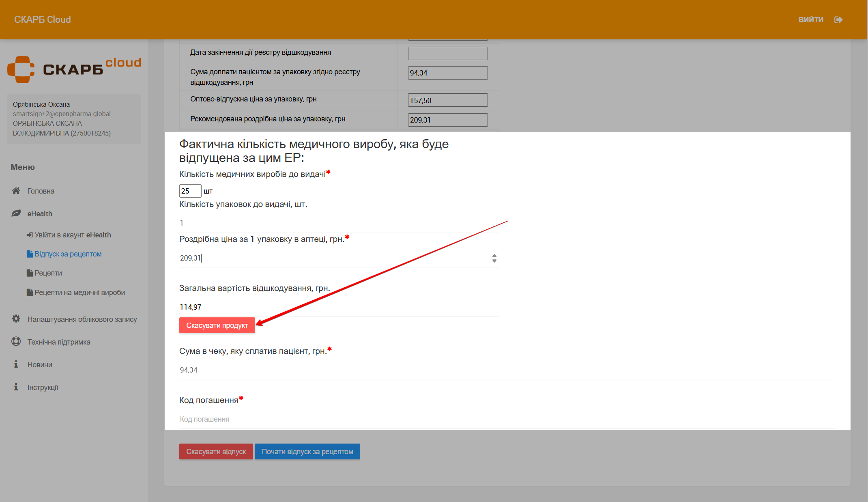This screenshot has width=868, height=502.
Task: Click the lifebuoy icon for Технічна підтримка
Action: click(16, 342)
